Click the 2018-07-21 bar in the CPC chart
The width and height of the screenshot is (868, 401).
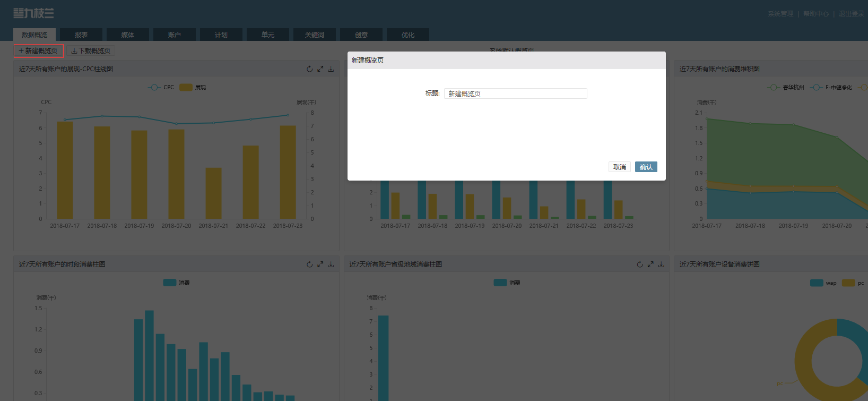[x=213, y=193]
